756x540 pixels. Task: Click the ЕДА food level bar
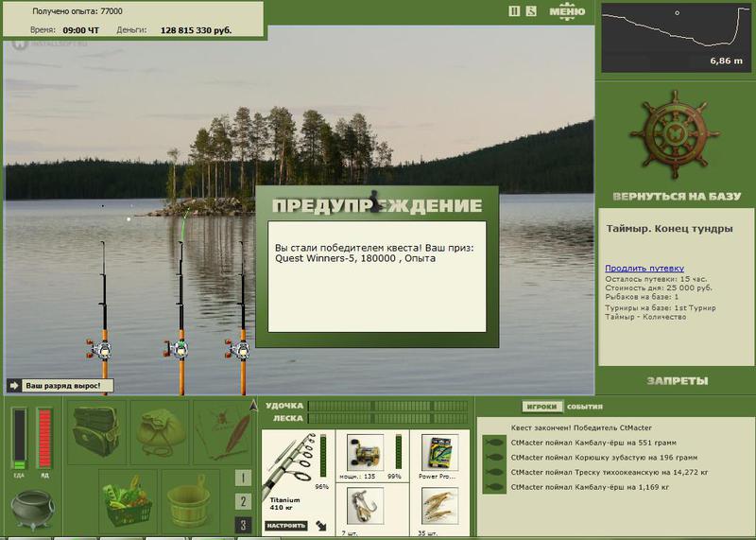pyautogui.click(x=19, y=439)
